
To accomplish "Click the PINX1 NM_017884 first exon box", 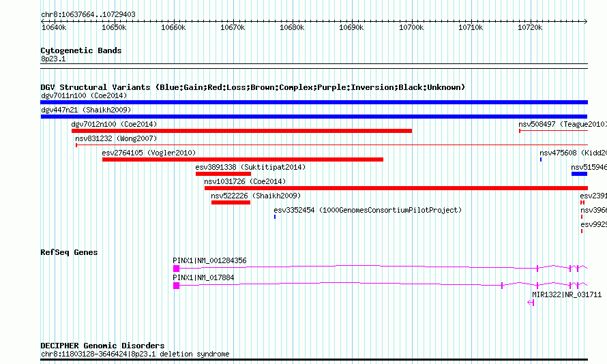I will tap(176, 286).
